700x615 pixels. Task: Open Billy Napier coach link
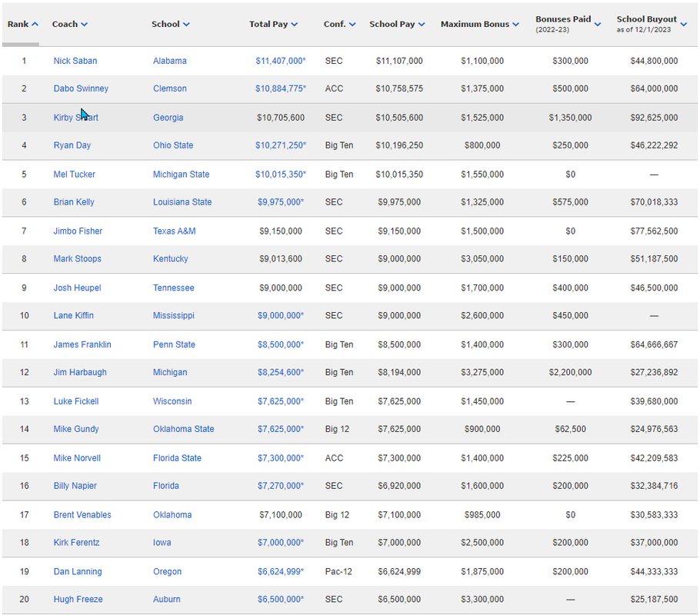coord(75,485)
